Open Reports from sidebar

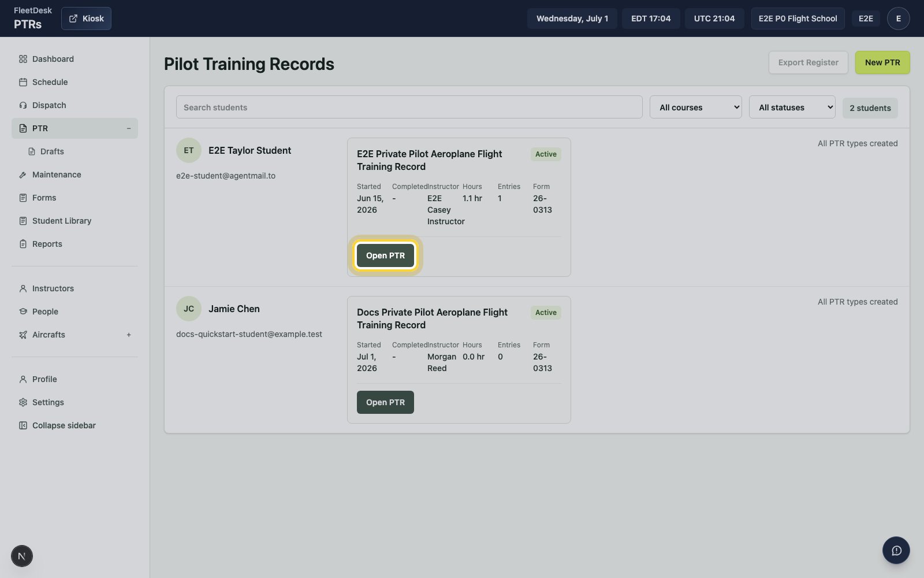tap(74, 244)
